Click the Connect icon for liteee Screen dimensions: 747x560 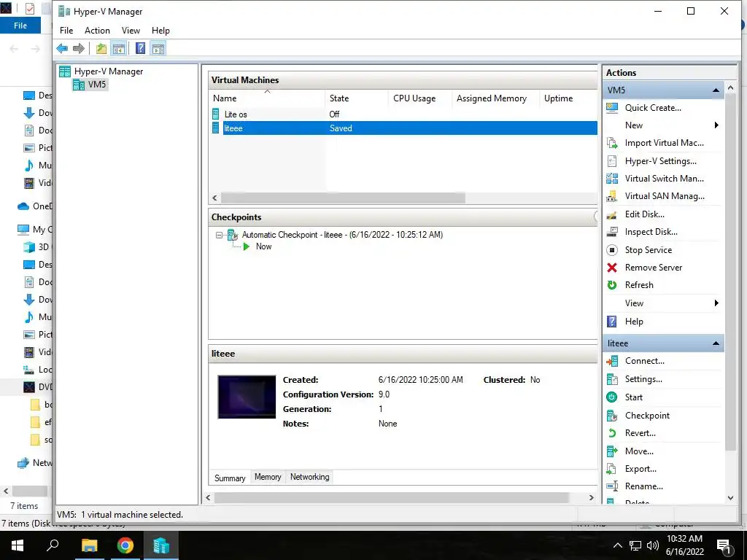pos(612,362)
